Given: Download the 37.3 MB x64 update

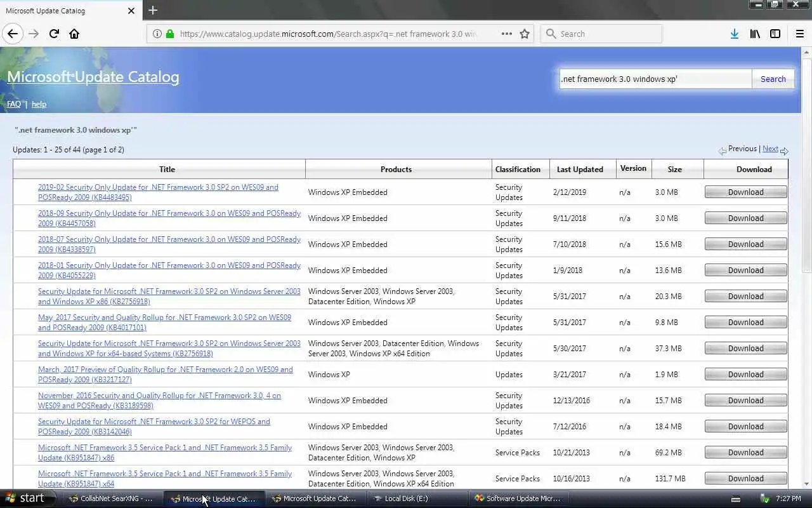Looking at the screenshot, I should coord(745,348).
